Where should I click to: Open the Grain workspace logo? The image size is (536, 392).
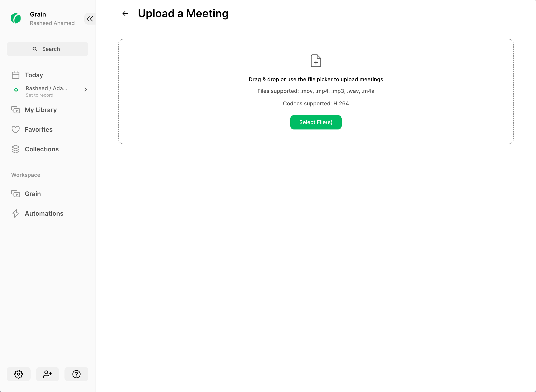(x=16, y=18)
